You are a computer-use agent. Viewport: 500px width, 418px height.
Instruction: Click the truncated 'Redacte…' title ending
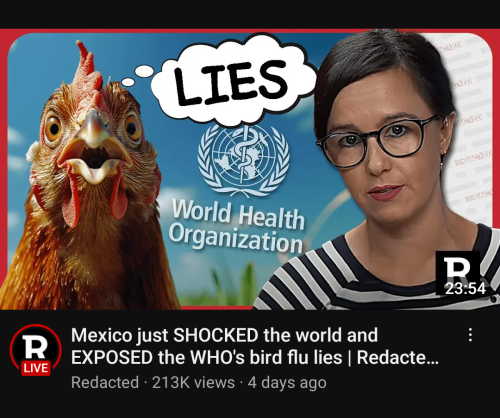pos(398,358)
